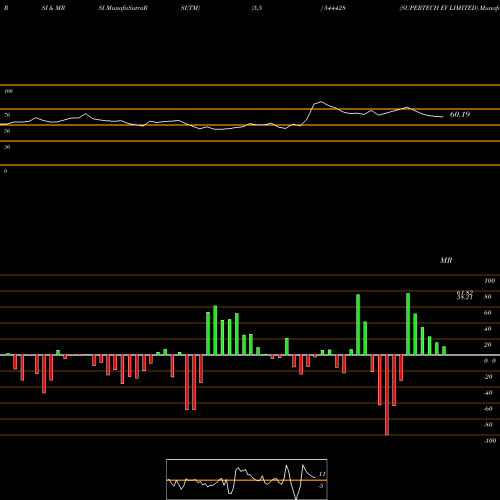
Task: Click the 'SI(TM)' header label
Action: click(190, 8)
